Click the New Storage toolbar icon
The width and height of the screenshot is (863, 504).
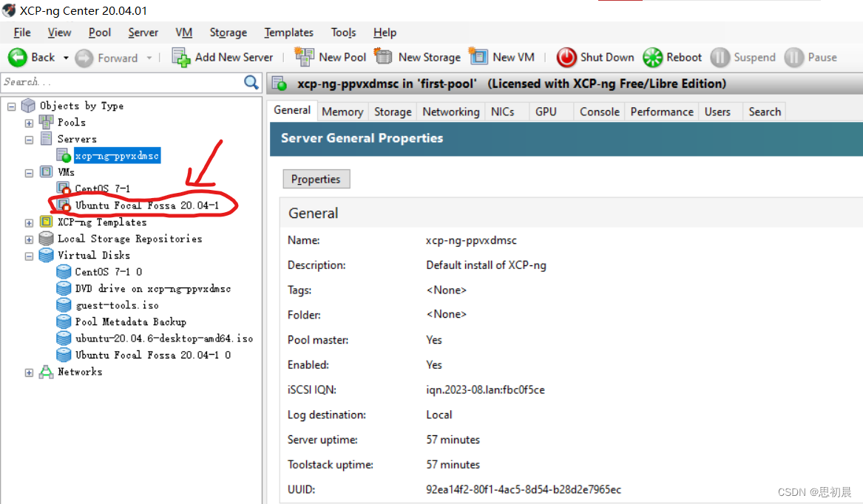[x=383, y=57]
